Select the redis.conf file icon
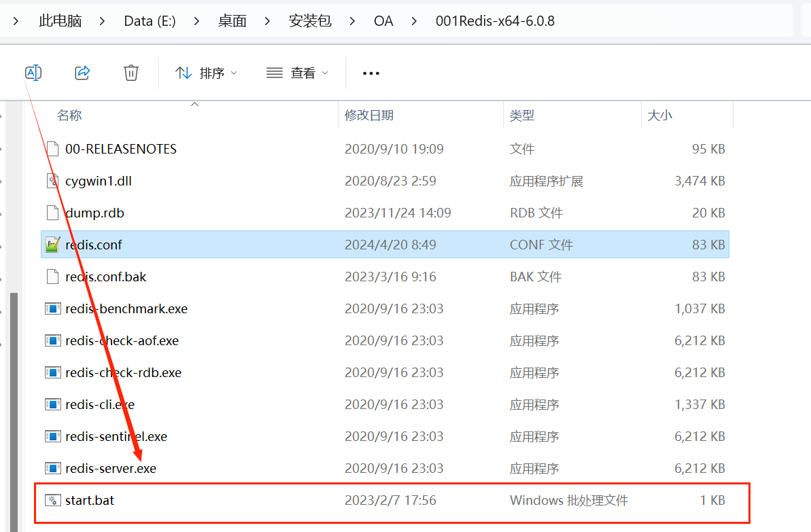Screen dimensions: 811x532 click(53, 245)
